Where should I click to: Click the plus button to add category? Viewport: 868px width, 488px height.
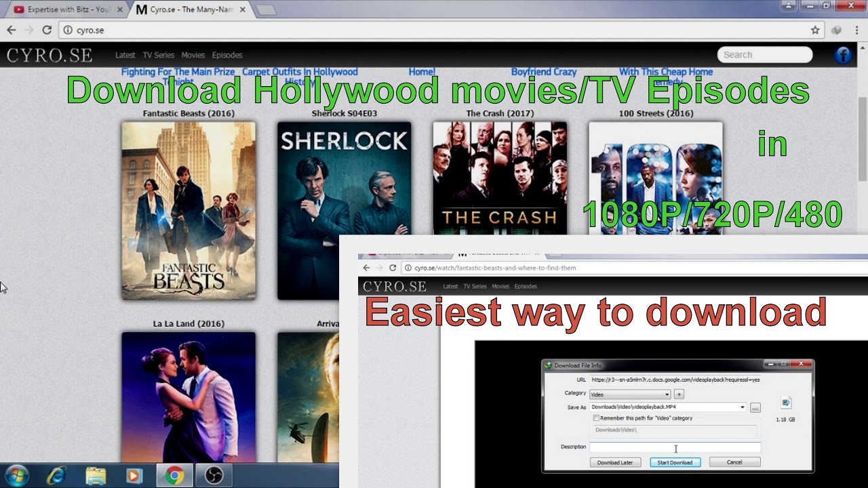point(679,394)
